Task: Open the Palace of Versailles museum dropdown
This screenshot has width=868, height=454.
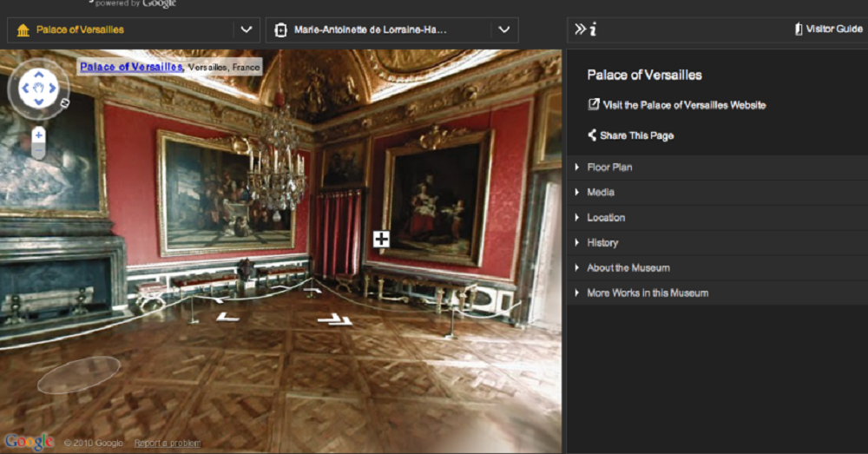Action: click(247, 30)
